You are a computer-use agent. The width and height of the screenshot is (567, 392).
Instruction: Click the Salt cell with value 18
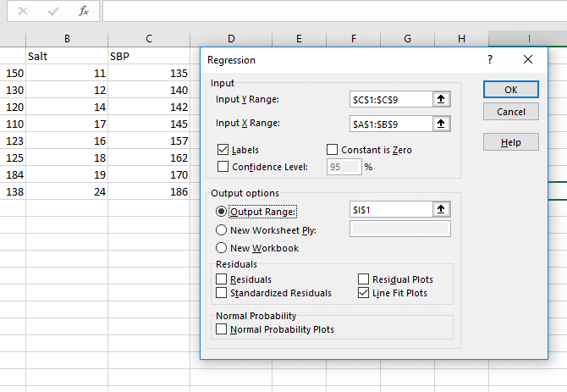click(x=67, y=157)
